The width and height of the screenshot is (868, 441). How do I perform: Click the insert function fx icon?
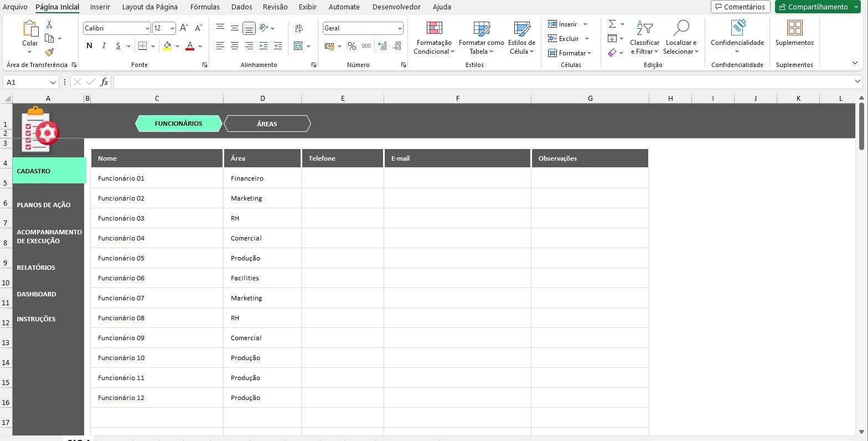click(104, 82)
